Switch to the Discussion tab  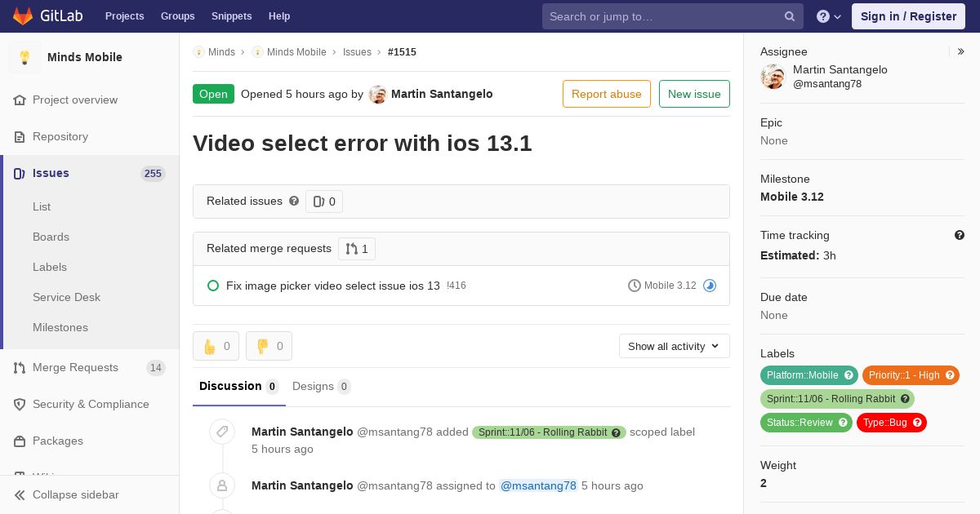(239, 386)
